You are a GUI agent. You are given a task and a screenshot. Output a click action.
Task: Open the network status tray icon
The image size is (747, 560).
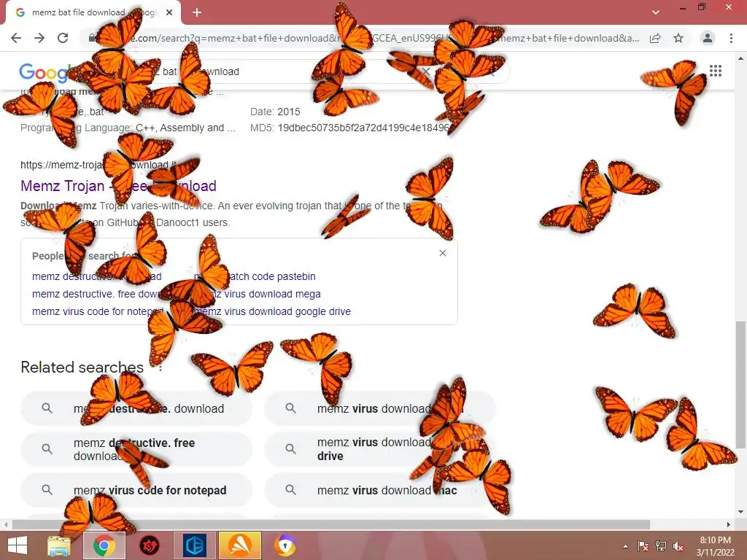tap(660, 546)
